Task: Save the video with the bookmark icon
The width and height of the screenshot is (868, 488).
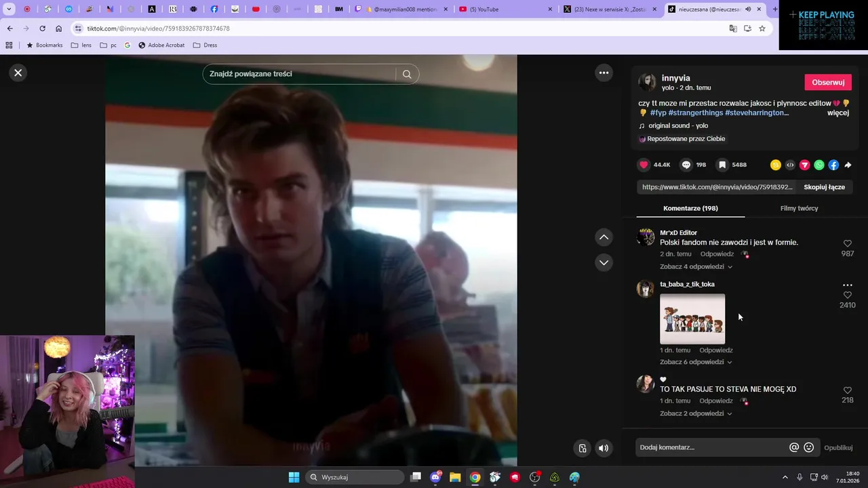Action: pyautogui.click(x=722, y=165)
